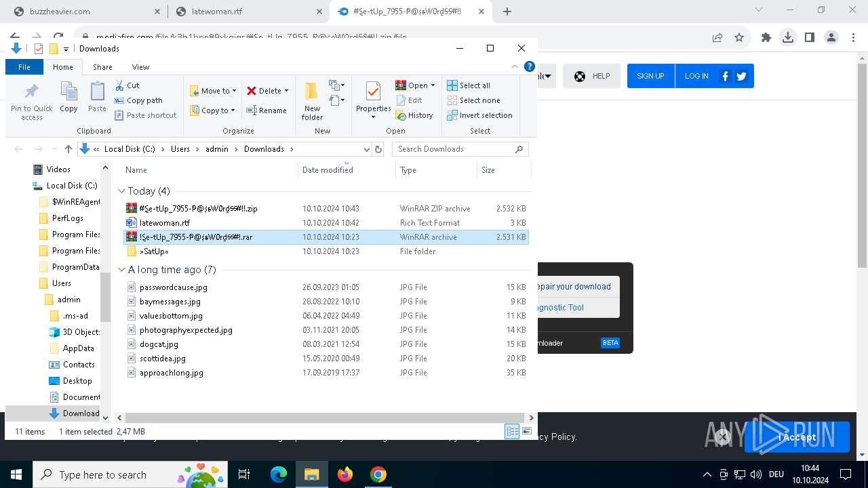The image size is (868, 488).
Task: Click I Accept cookie button
Action: [x=797, y=437]
